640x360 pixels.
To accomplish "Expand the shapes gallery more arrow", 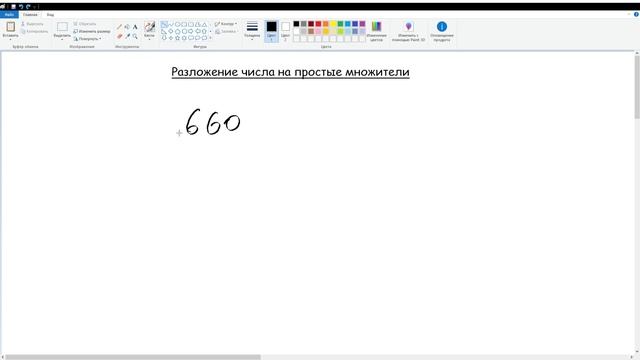I will pos(211,38).
